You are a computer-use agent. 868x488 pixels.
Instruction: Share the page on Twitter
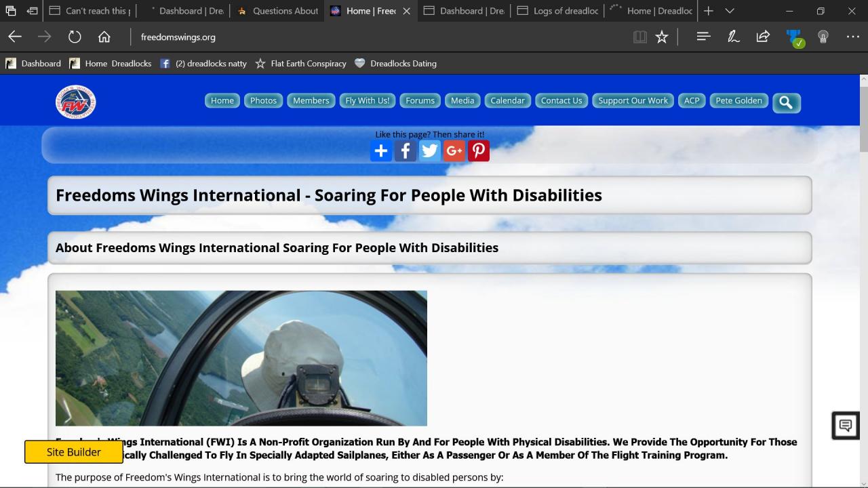click(x=429, y=151)
